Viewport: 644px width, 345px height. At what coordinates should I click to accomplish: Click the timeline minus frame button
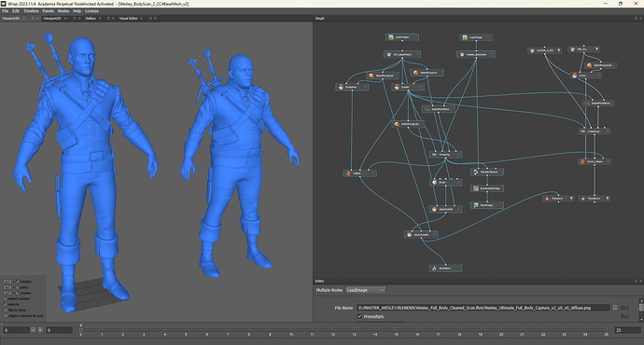tap(34, 330)
